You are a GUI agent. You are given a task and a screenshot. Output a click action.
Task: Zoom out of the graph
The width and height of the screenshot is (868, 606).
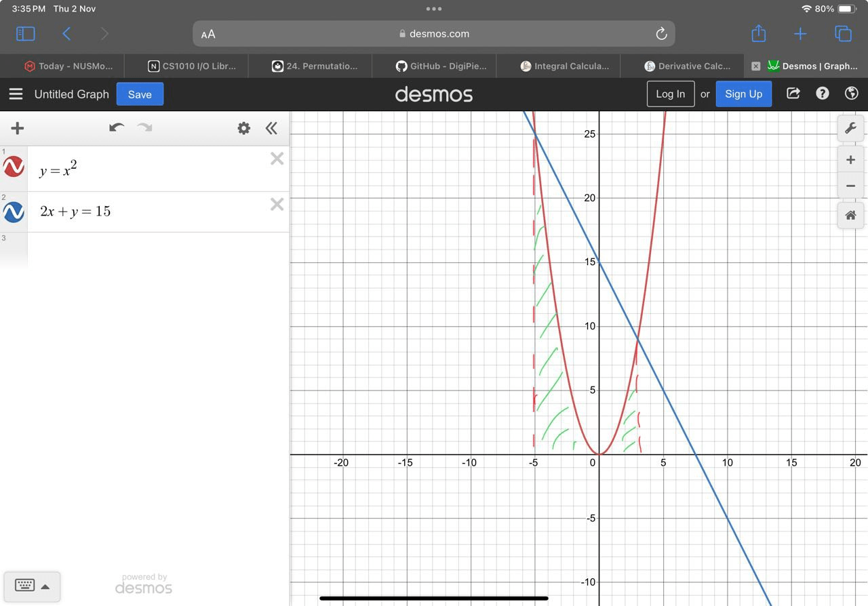[x=850, y=186]
